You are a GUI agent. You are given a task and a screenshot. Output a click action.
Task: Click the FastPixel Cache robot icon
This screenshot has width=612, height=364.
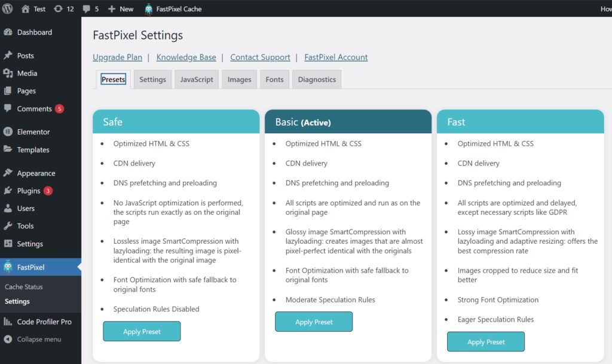(x=149, y=9)
